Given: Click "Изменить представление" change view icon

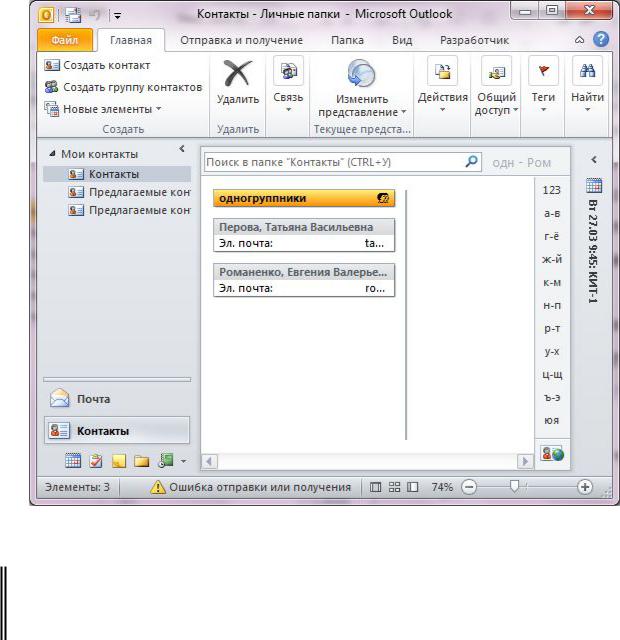Looking at the screenshot, I should (x=361, y=73).
